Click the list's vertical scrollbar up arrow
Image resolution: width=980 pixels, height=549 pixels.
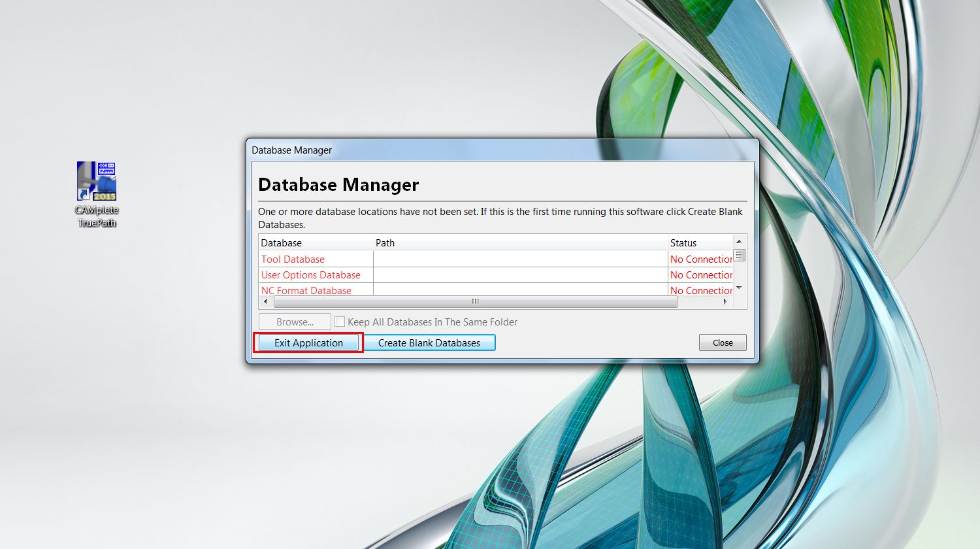[x=740, y=241]
